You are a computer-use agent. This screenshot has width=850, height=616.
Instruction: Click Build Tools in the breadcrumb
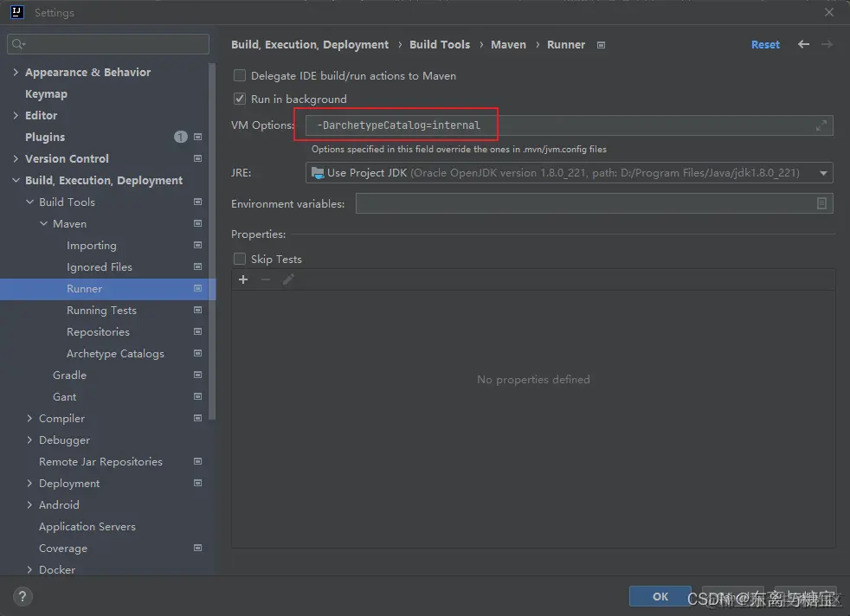(440, 44)
